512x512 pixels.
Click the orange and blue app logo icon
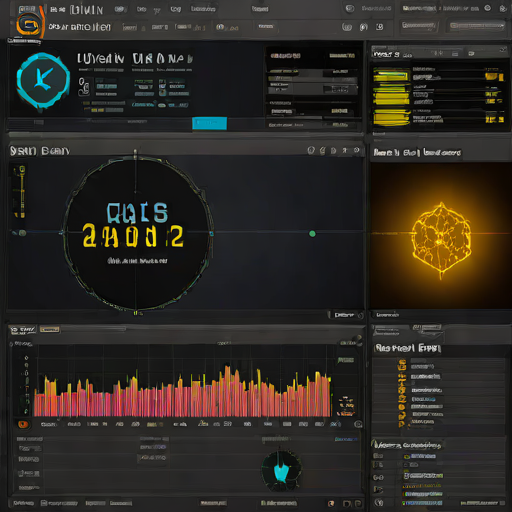(28, 24)
